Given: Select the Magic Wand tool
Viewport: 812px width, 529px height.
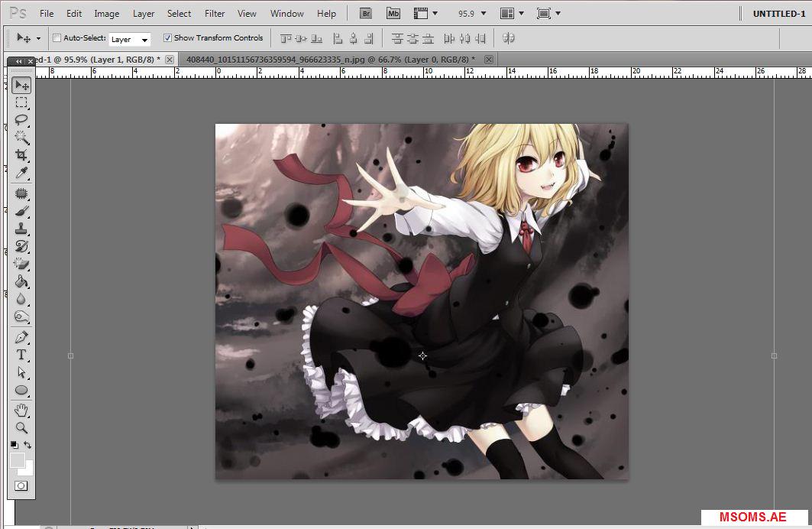Looking at the screenshot, I should pyautogui.click(x=21, y=138).
